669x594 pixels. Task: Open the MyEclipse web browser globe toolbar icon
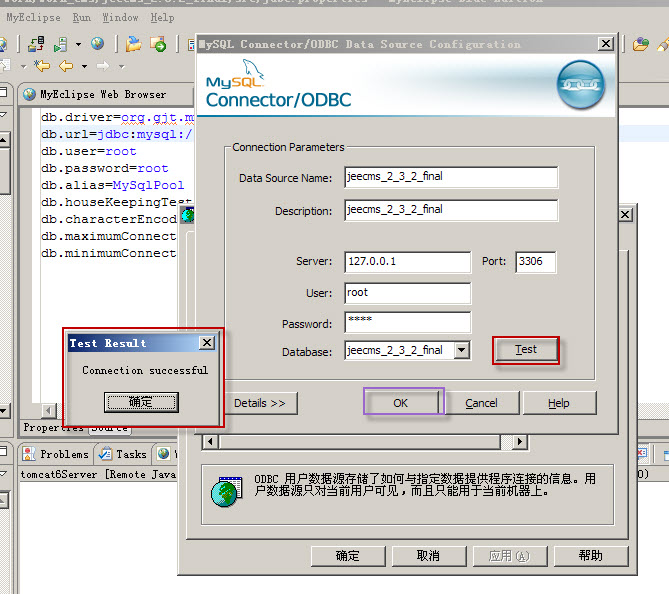point(97,44)
